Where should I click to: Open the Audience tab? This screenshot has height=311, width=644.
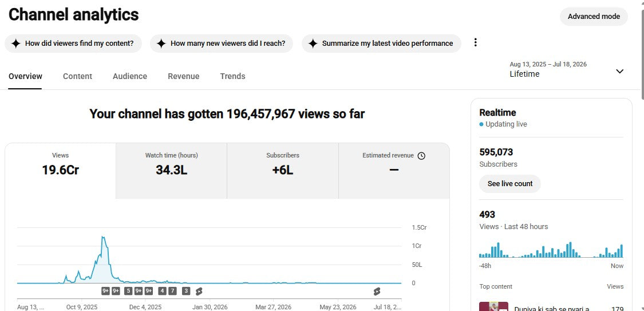pos(130,76)
